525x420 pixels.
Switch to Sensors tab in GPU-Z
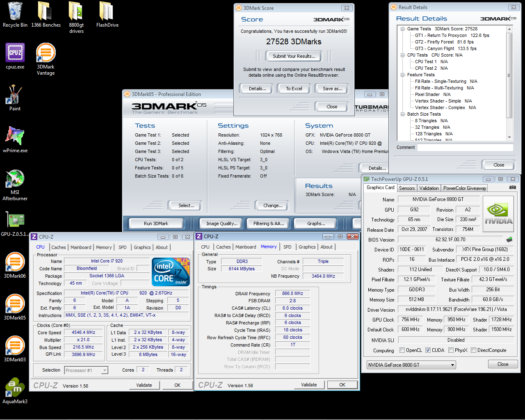pyautogui.click(x=407, y=188)
